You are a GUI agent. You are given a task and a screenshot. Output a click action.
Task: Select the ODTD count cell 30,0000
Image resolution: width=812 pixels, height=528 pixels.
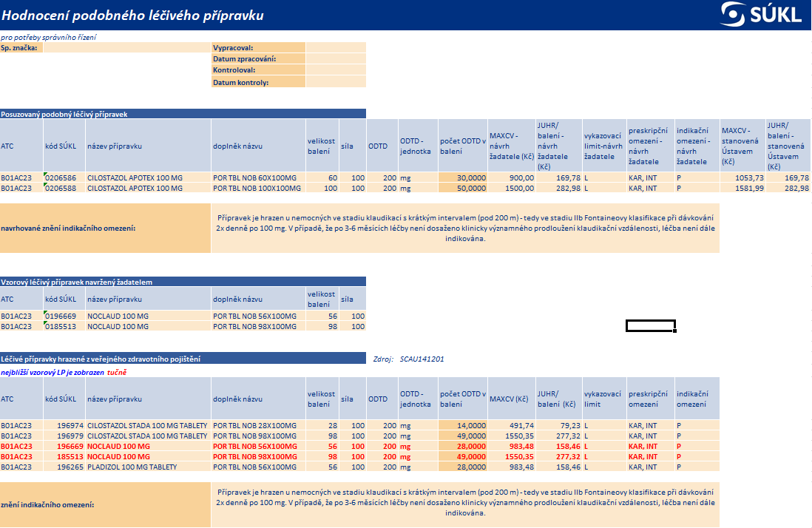point(463,177)
